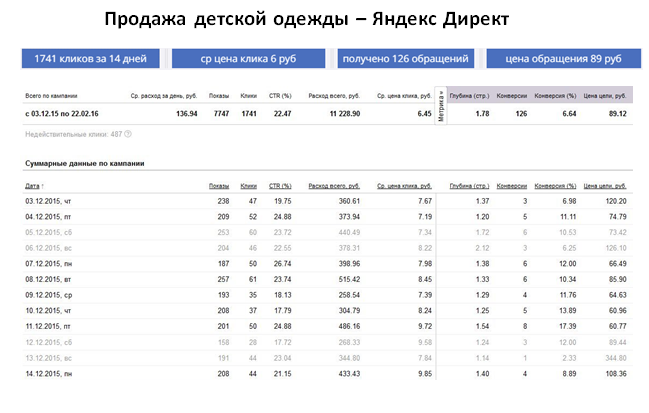Sort by Расход всего, руб. header
The image size is (649, 413).
[x=334, y=186]
